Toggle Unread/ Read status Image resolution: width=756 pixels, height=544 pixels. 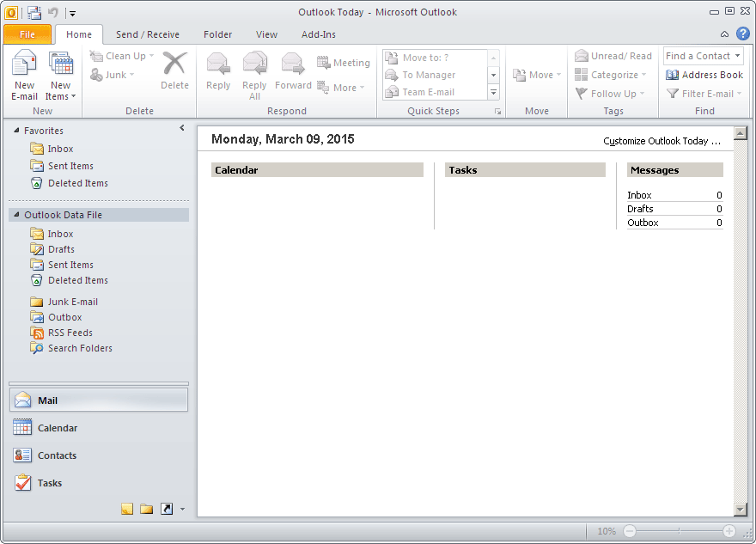click(x=613, y=56)
